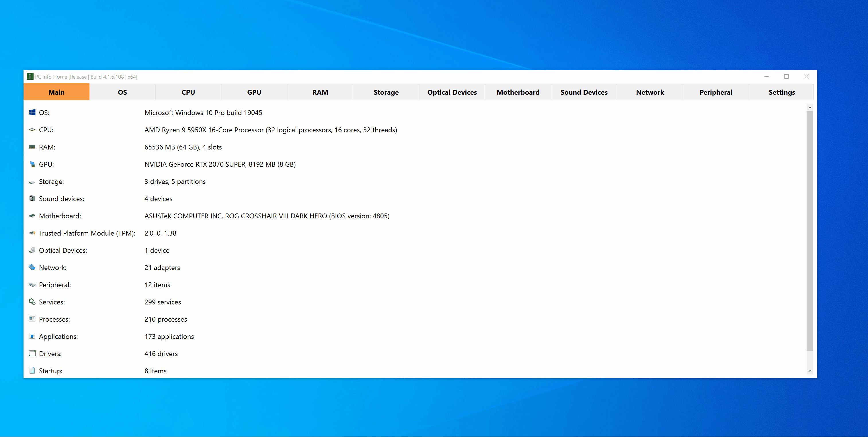This screenshot has width=868, height=437.
Task: Click the Peripheral row icon
Action: click(x=32, y=285)
